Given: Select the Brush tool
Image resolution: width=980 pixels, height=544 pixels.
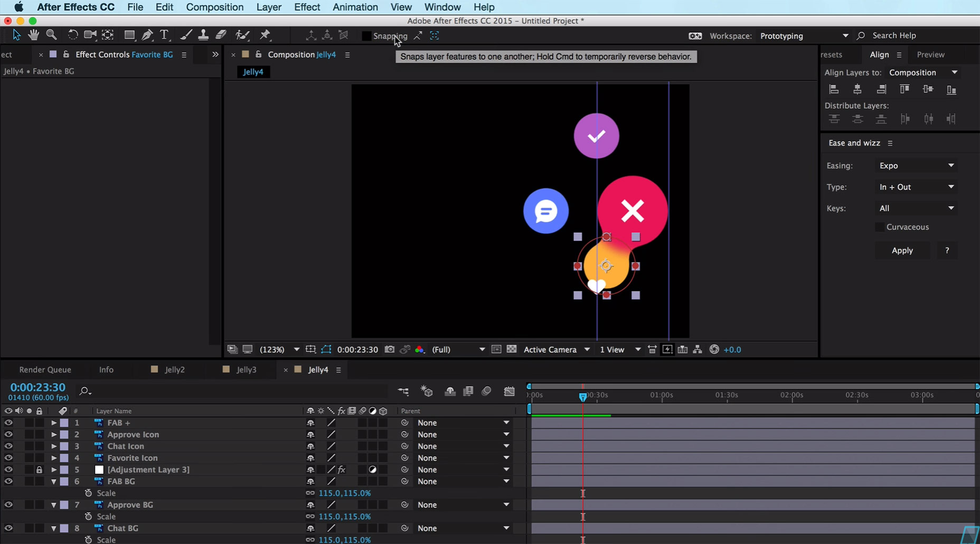Looking at the screenshot, I should 186,35.
